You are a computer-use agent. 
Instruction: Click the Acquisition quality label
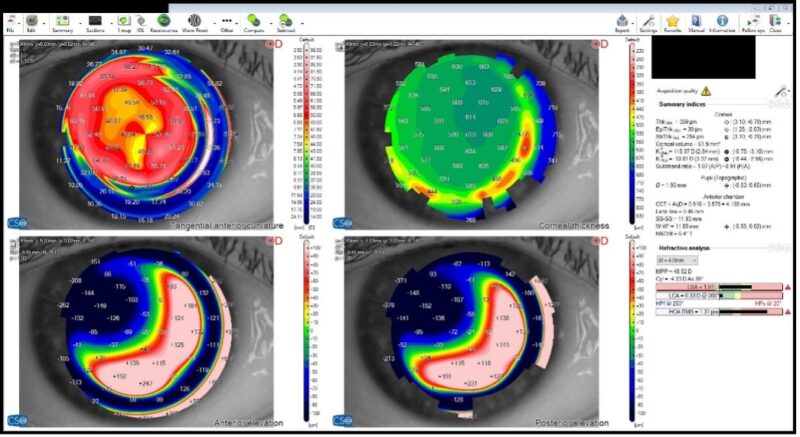(677, 91)
